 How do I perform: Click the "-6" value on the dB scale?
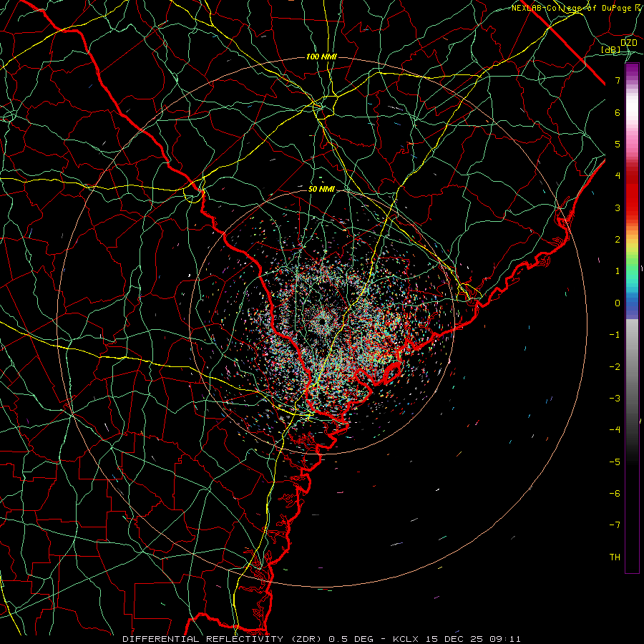[615, 494]
